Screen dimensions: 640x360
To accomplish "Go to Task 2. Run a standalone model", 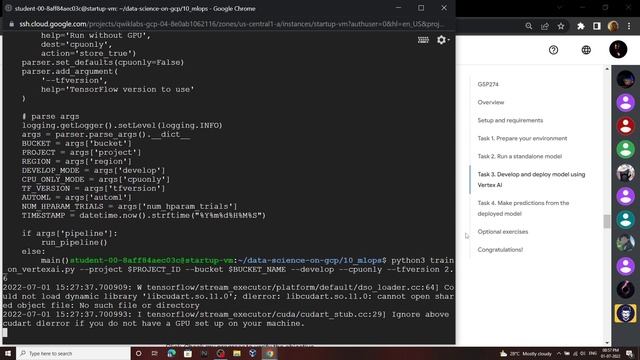I will coord(520,156).
